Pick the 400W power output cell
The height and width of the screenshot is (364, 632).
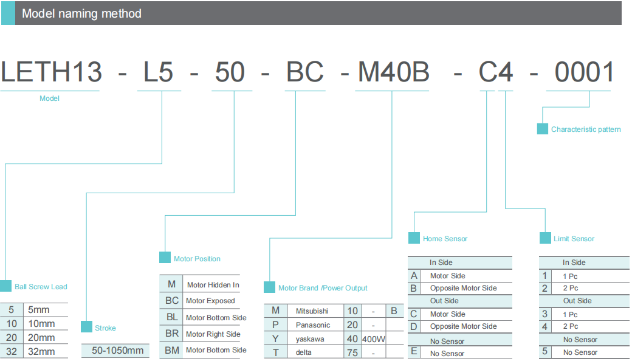pyautogui.click(x=373, y=339)
